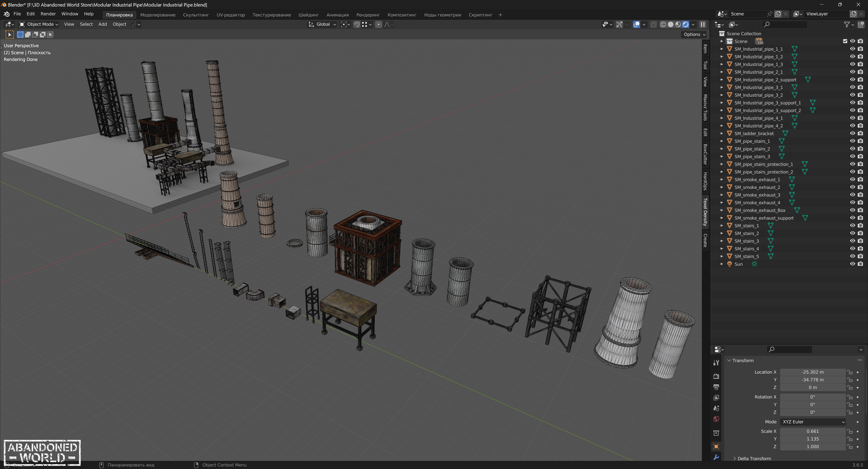The height and width of the screenshot is (469, 868).
Task: Open the World properties tab
Action: [x=716, y=419]
